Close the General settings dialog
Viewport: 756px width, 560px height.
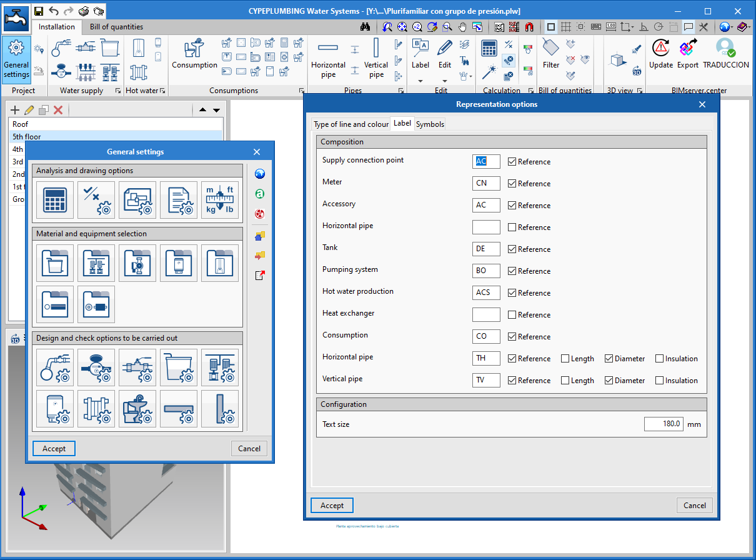(257, 152)
